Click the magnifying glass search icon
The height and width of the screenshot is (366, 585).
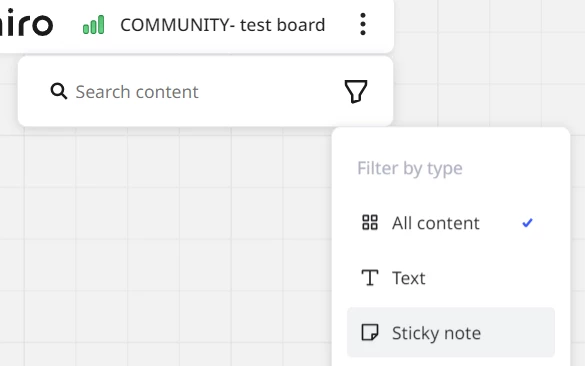coord(59,91)
